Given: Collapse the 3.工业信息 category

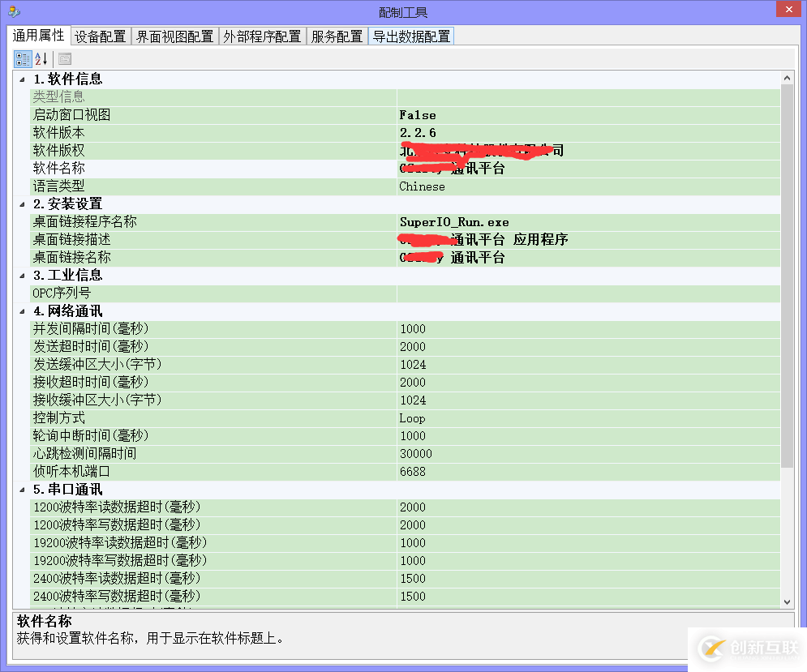Looking at the screenshot, I should click(x=22, y=276).
